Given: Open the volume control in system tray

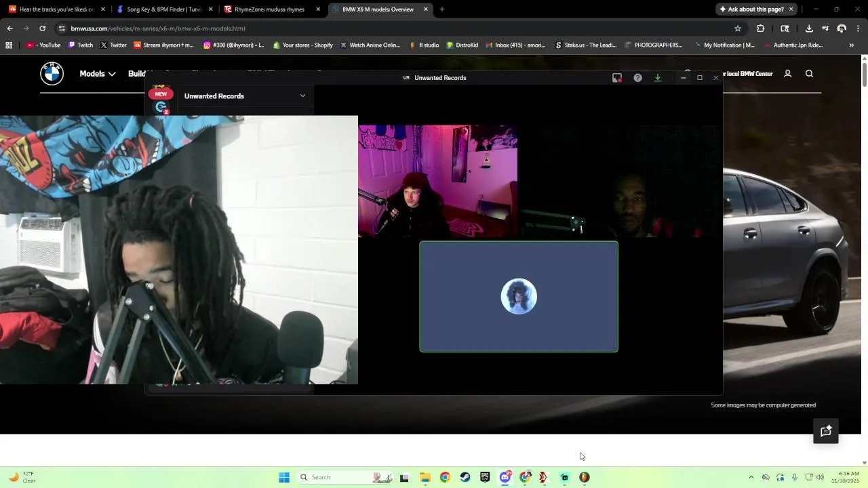Looking at the screenshot, I should [x=820, y=477].
